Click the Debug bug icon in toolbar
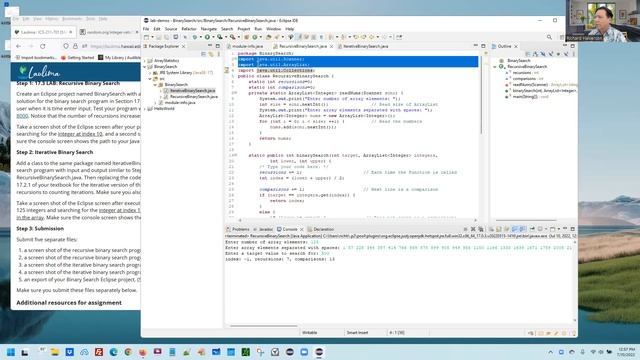640x360 pixels. click(x=195, y=37)
